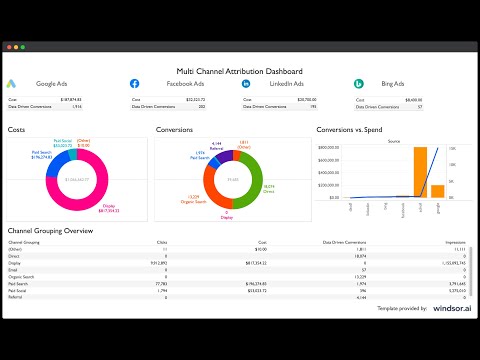Click the Facebook Ads Cost row
Image resolution: width=480 pixels, height=360 pixels.
pos(168,100)
